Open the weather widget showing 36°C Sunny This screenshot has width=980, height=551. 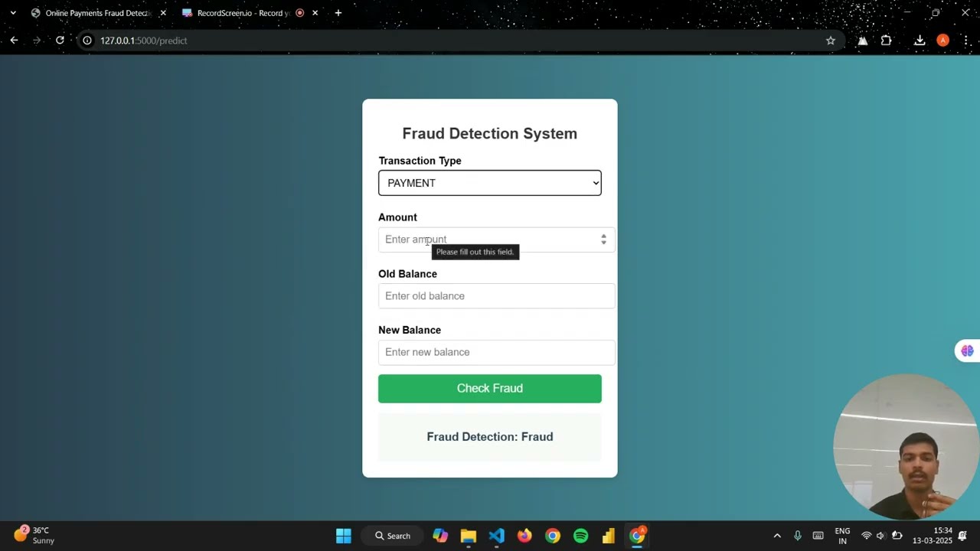[34, 535]
